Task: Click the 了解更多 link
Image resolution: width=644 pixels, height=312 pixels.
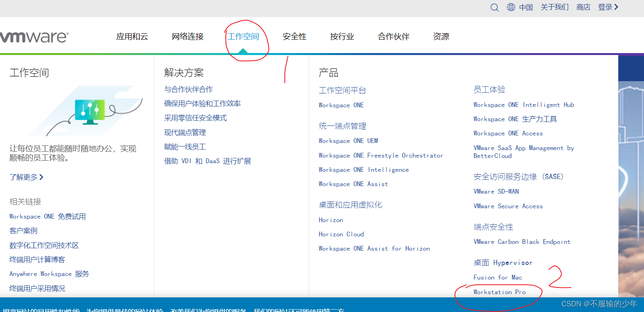Action: pyautogui.click(x=26, y=177)
